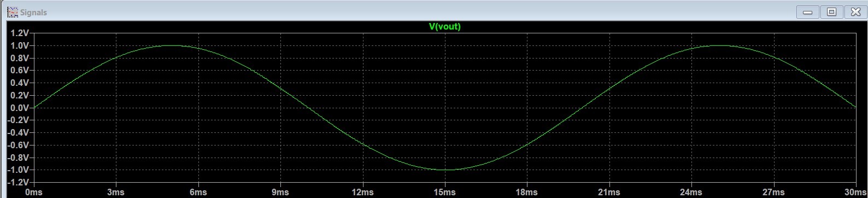Maximize the Signals waveform window
The image size is (868, 198).
point(832,11)
